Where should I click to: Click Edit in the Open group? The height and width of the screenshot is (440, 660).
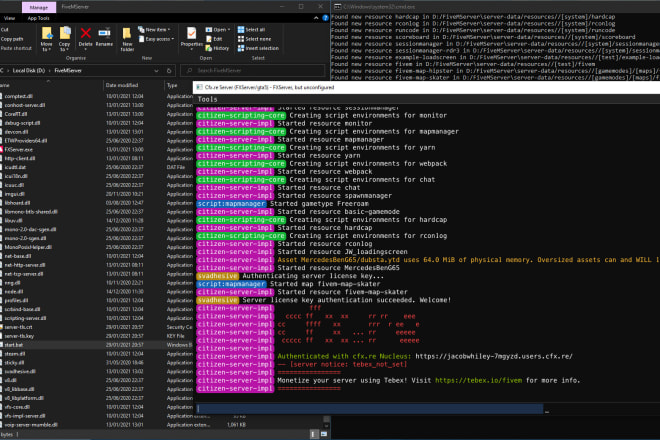click(x=214, y=39)
